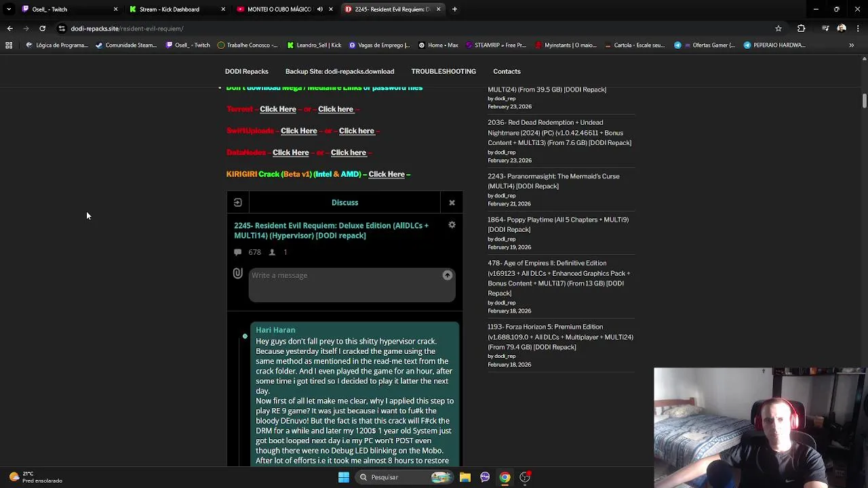Reload the current page
868x488 pixels.
point(42,28)
